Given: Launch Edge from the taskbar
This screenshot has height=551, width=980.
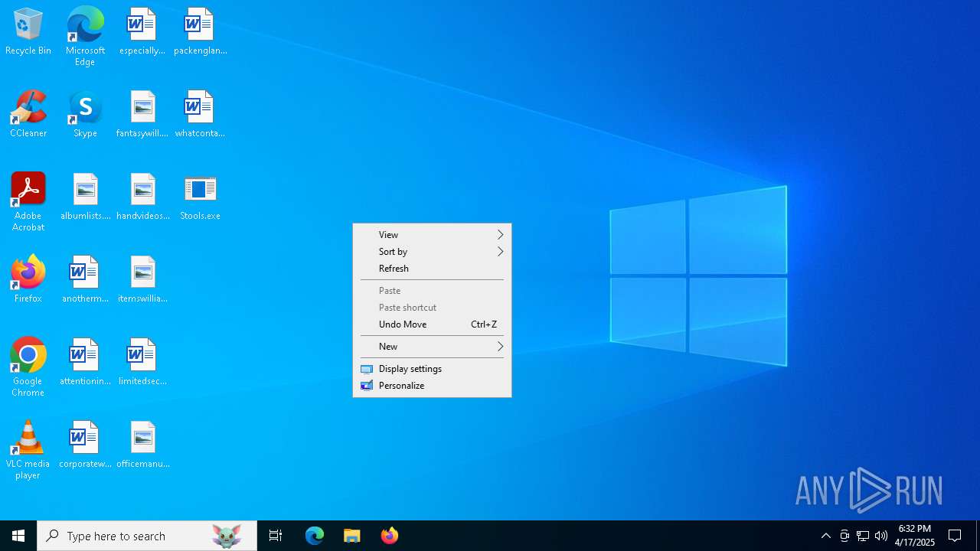Looking at the screenshot, I should click(x=315, y=536).
